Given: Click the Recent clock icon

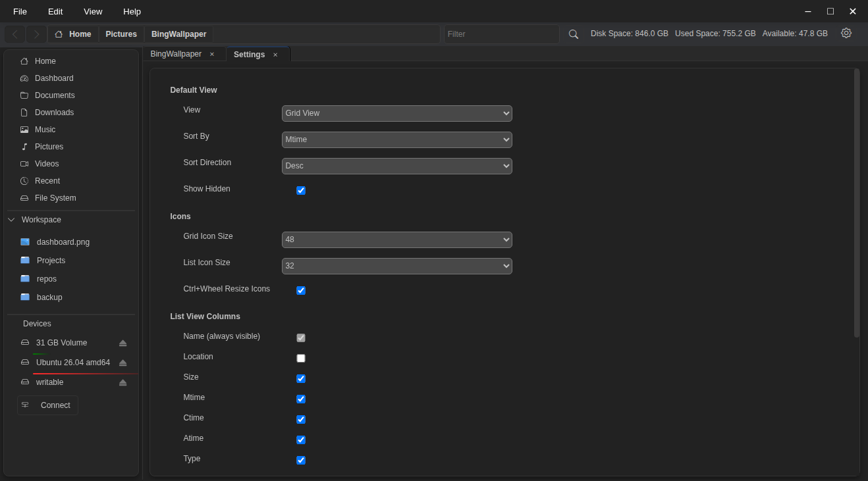Looking at the screenshot, I should (x=24, y=181).
